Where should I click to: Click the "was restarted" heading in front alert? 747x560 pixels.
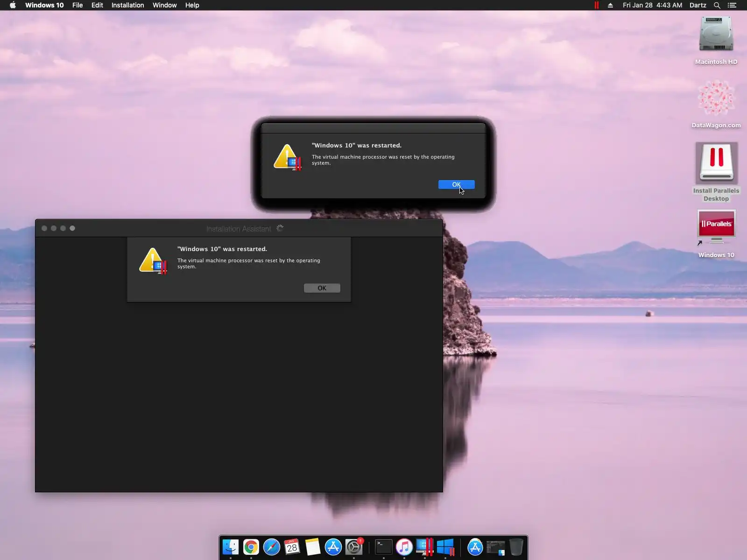(357, 146)
